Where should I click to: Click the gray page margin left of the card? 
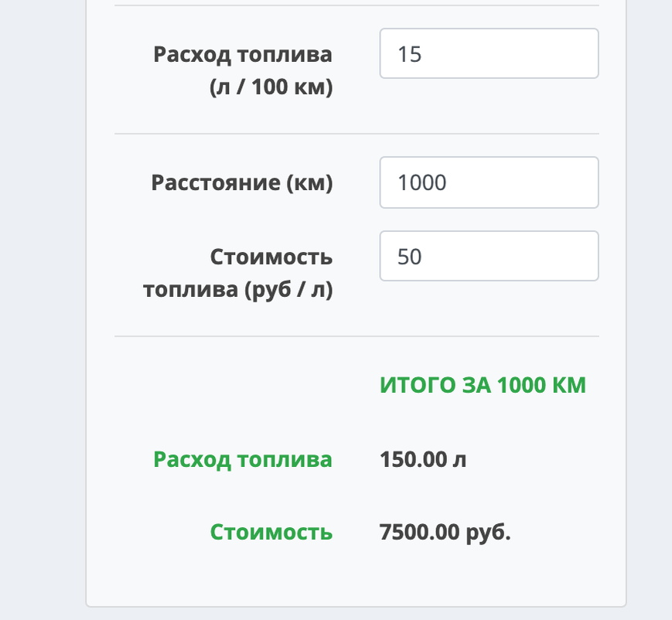(x=43, y=309)
